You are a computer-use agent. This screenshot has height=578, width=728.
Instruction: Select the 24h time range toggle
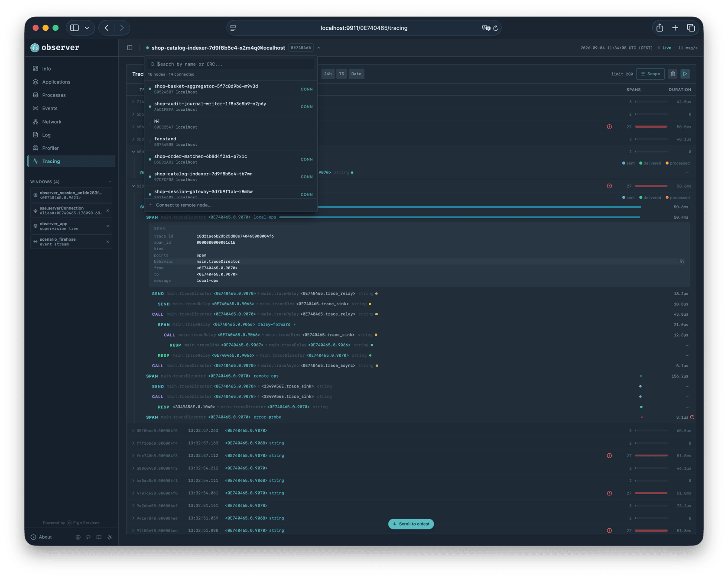(x=328, y=74)
